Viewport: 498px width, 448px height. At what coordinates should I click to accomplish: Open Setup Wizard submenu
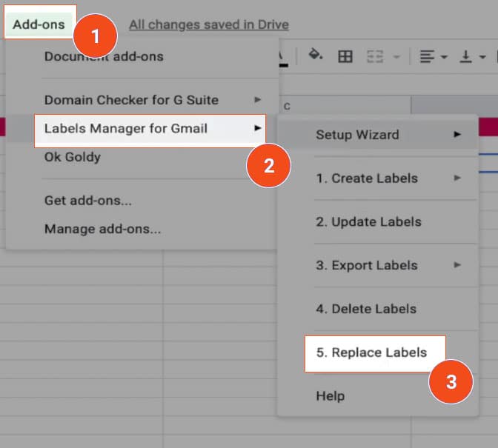click(378, 135)
